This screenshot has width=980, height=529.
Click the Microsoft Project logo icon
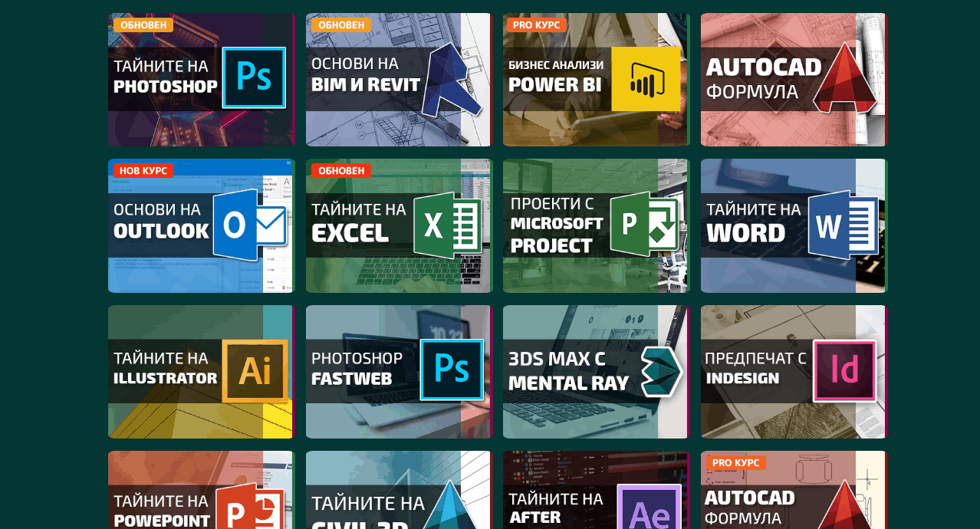coord(645,224)
